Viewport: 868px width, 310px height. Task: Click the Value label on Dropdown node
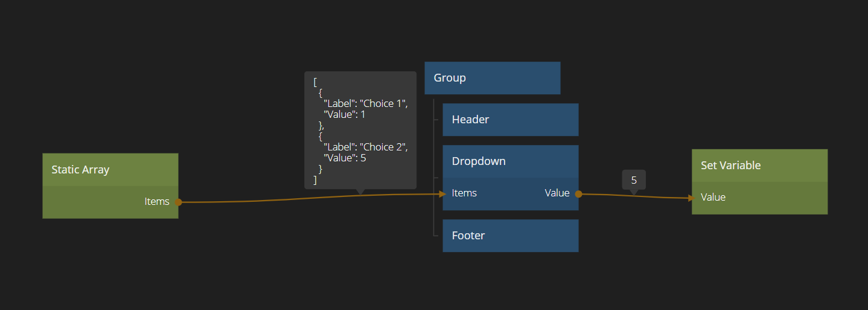click(557, 193)
